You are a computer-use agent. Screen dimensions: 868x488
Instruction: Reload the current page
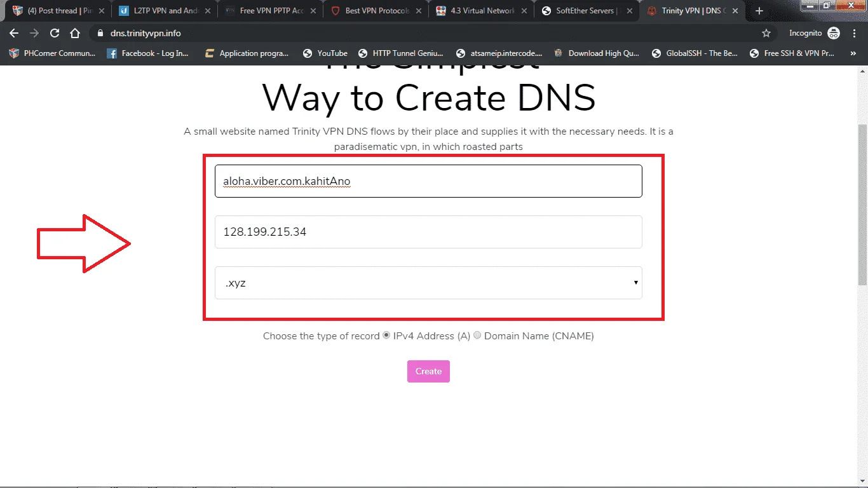point(55,33)
